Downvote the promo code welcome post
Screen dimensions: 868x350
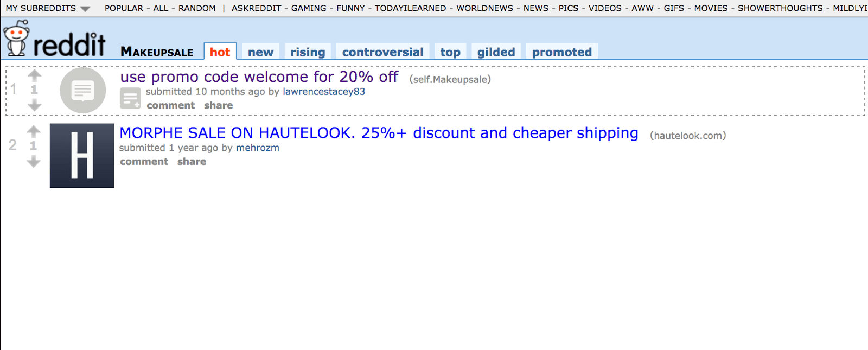tap(34, 105)
